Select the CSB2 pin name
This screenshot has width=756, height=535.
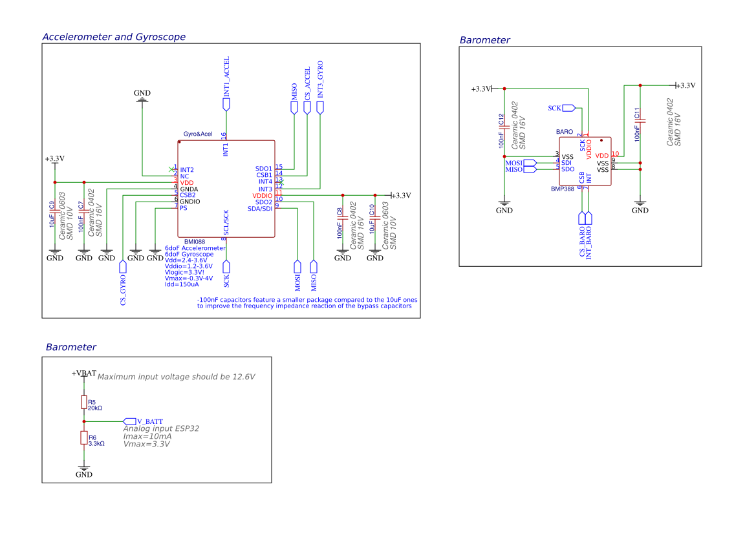click(188, 196)
